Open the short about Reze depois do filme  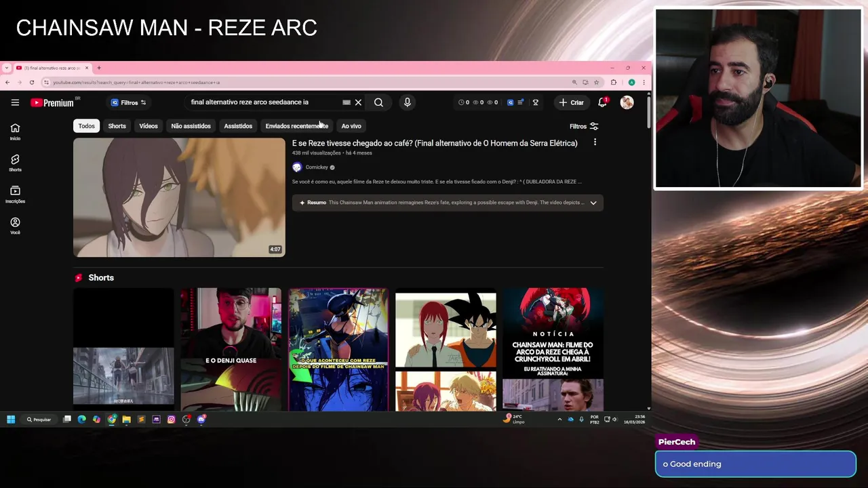pyautogui.click(x=338, y=349)
